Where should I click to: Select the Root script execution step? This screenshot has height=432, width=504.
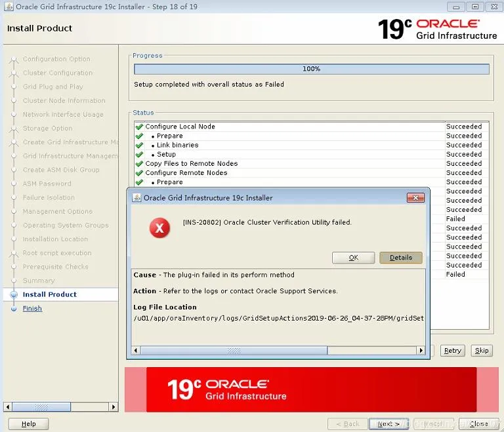pyautogui.click(x=57, y=253)
